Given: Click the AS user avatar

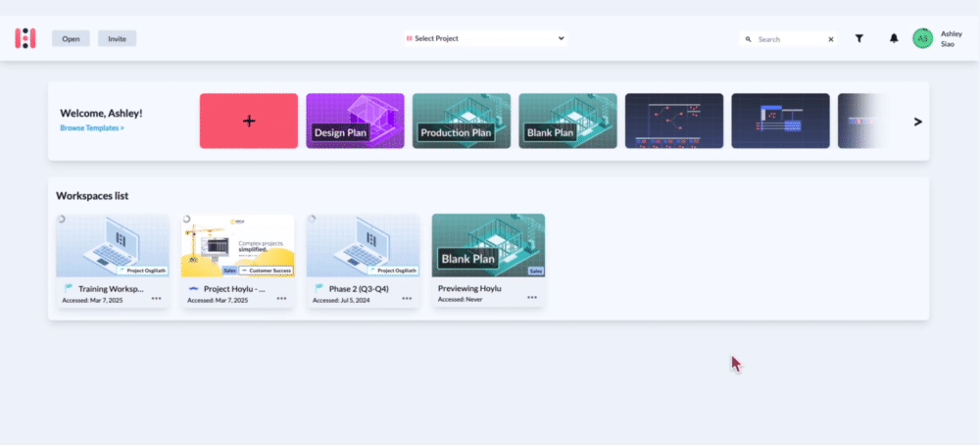Looking at the screenshot, I should pos(922,38).
